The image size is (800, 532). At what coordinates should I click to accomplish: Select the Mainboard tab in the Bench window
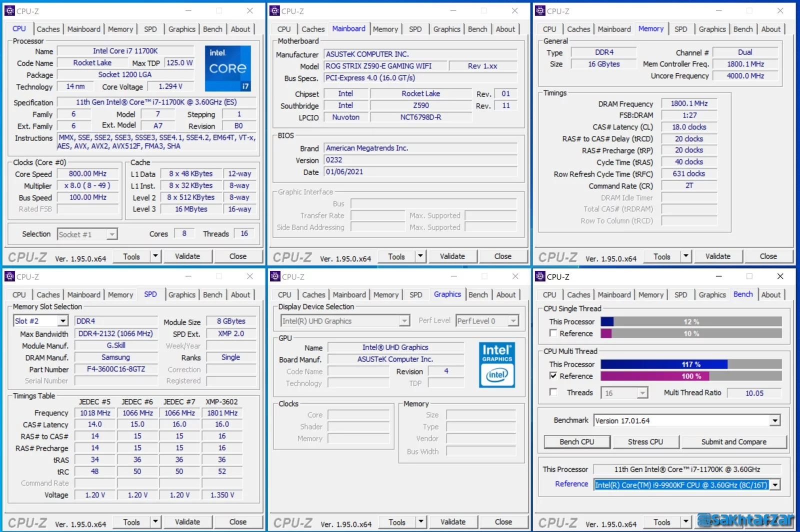point(614,294)
